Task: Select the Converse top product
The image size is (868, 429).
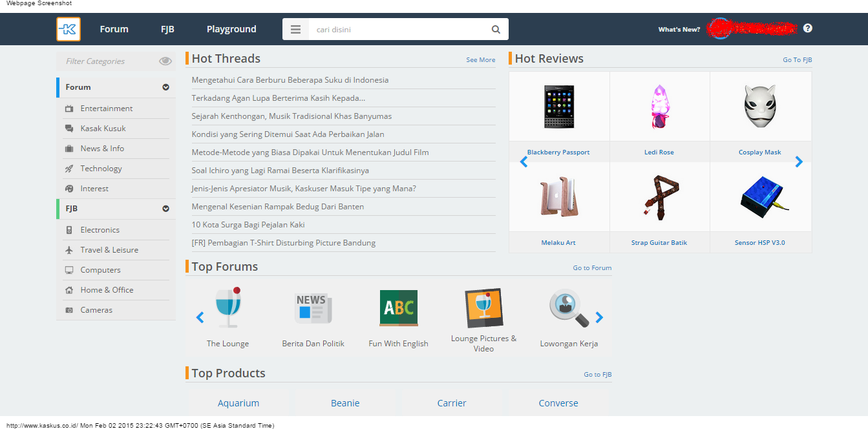Action: 558,403
